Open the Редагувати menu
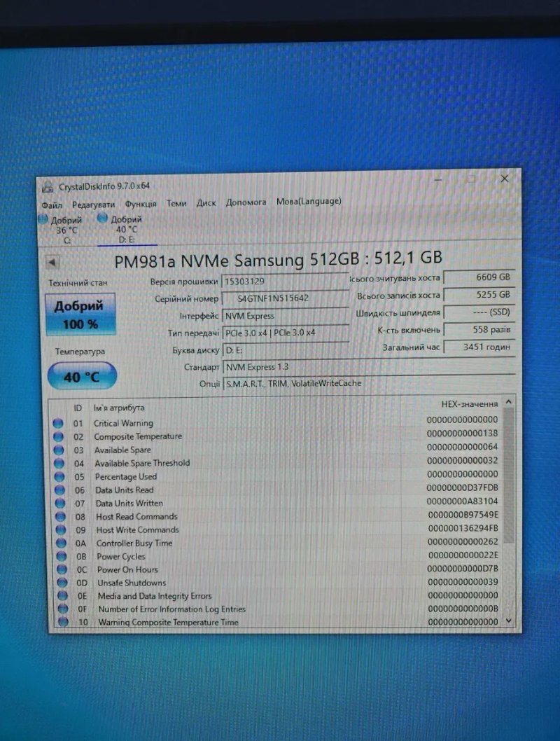 (93, 205)
